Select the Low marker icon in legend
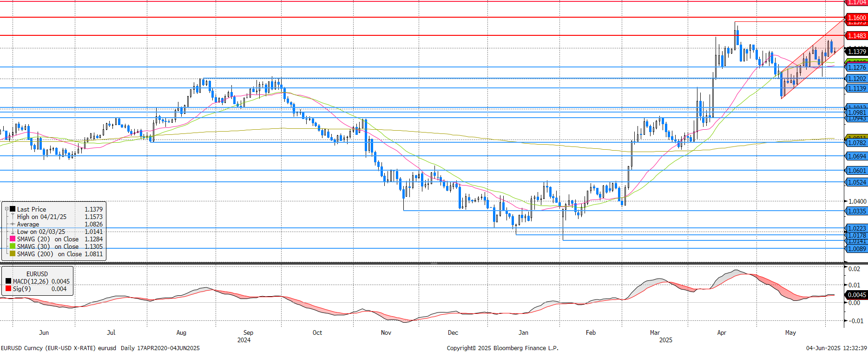The width and height of the screenshot is (868, 352). tap(13, 232)
